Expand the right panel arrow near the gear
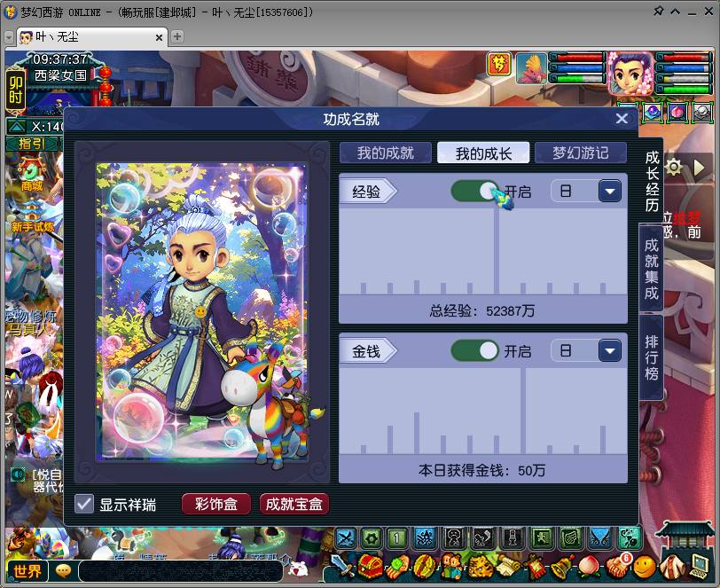720x588 pixels. (x=699, y=168)
